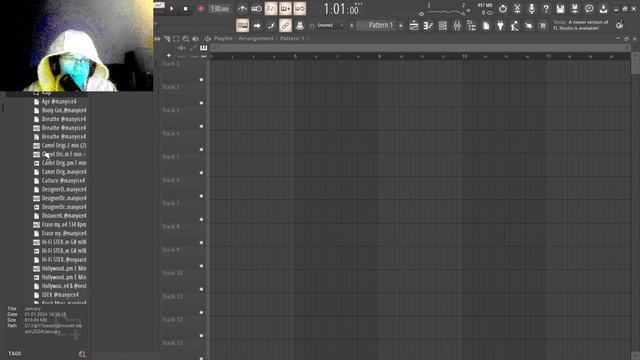640x360 pixels.
Task: Open file Age @manyice4 in browser
Action: coord(59,102)
